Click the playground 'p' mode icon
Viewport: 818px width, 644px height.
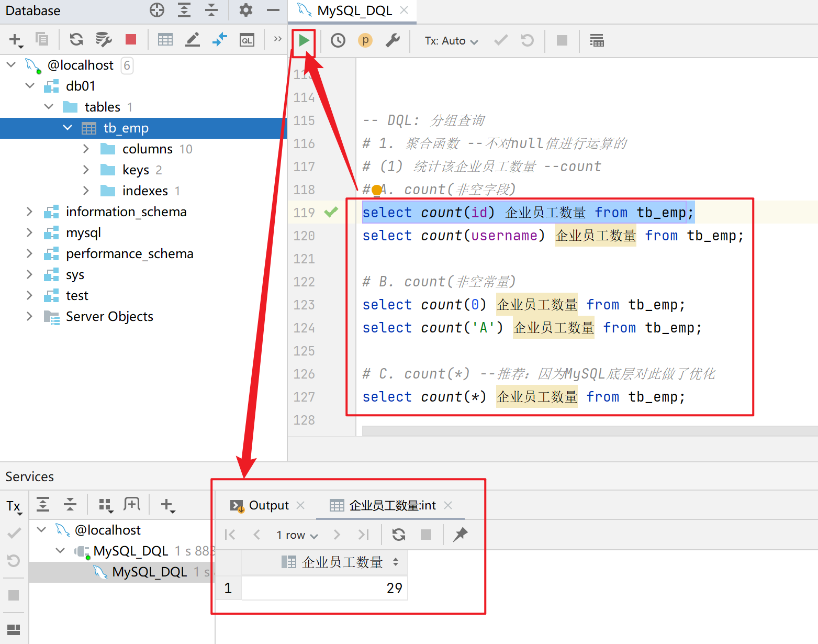[365, 40]
